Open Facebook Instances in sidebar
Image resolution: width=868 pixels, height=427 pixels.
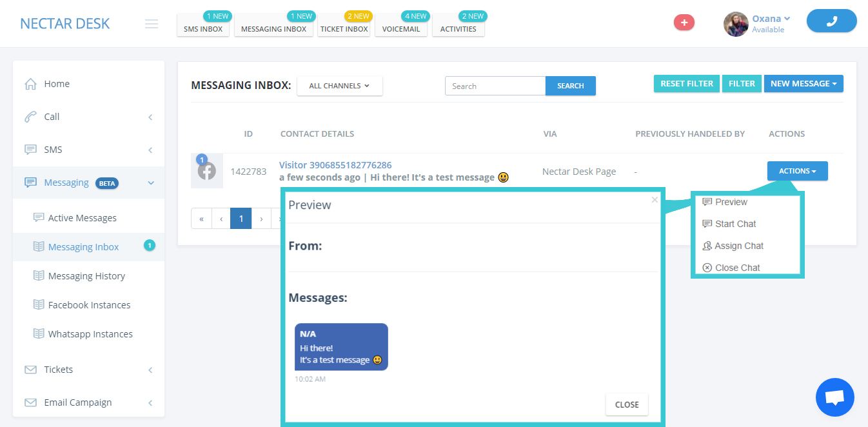(x=88, y=305)
